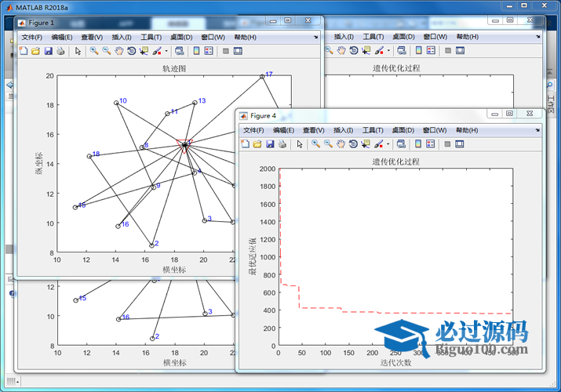Insert colorbar using Figure 4 toolbar icon
This screenshot has width=561, height=392.
tap(418, 144)
